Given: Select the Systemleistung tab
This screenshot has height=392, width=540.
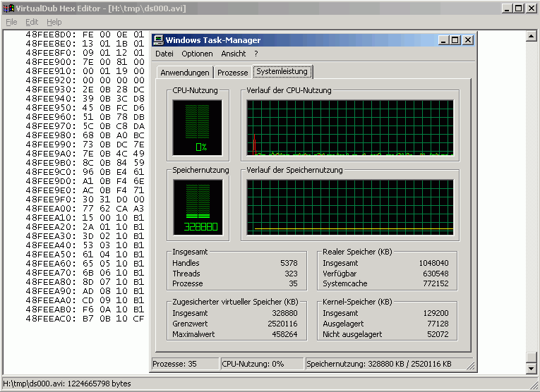Looking at the screenshot, I should pos(282,71).
